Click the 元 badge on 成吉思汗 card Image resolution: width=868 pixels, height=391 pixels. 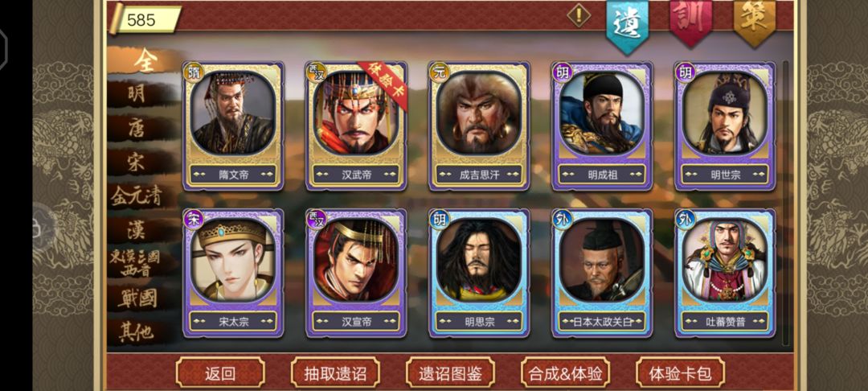(440, 72)
